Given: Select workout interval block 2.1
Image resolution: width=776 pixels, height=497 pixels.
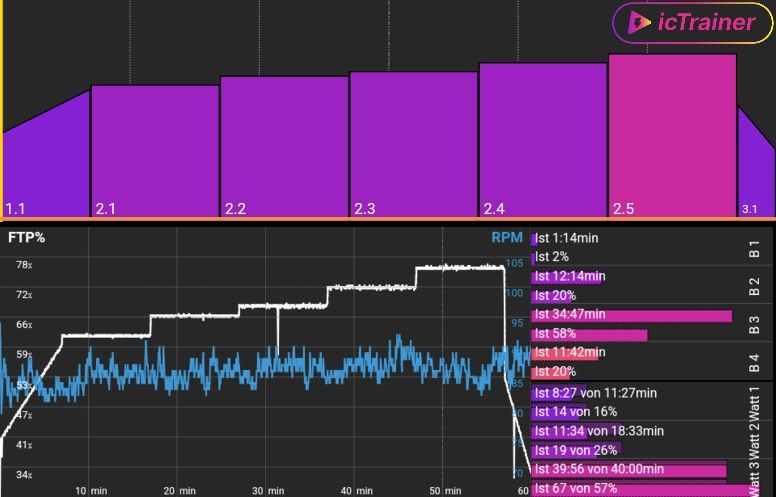Looking at the screenshot, I should pyautogui.click(x=155, y=150).
